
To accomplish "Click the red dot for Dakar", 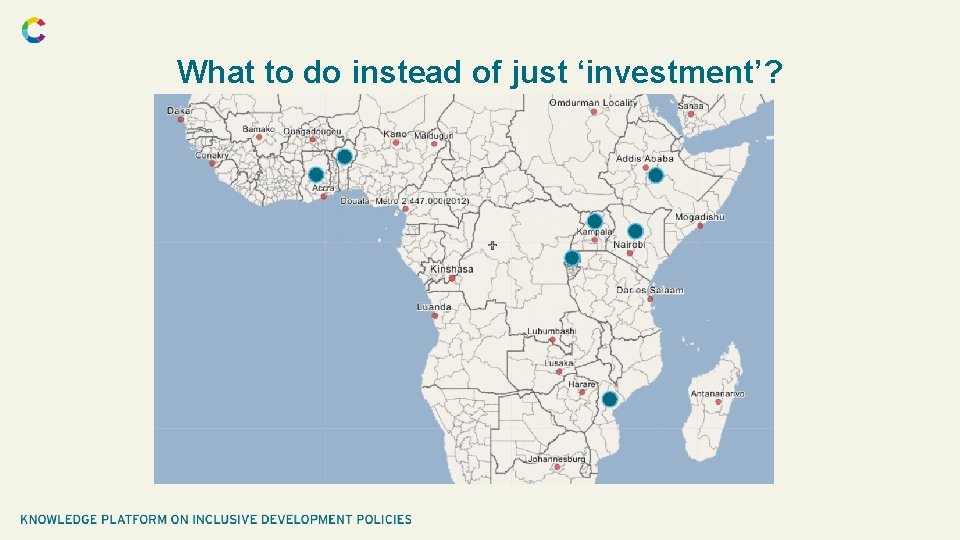I will pos(181,119).
